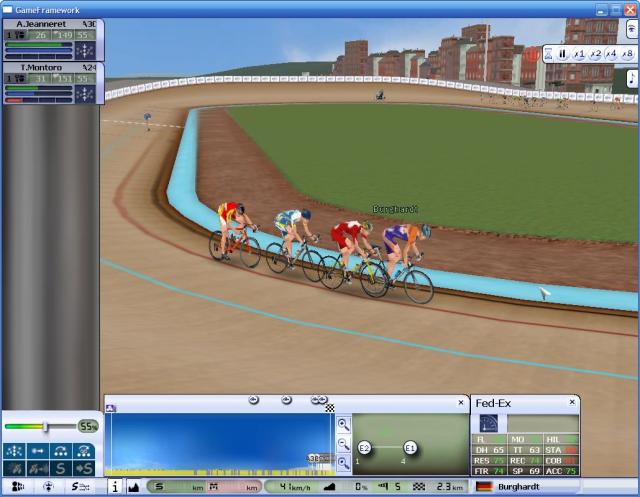Close the race profile minimap panel
This screenshot has width=640, height=497.
(x=461, y=403)
